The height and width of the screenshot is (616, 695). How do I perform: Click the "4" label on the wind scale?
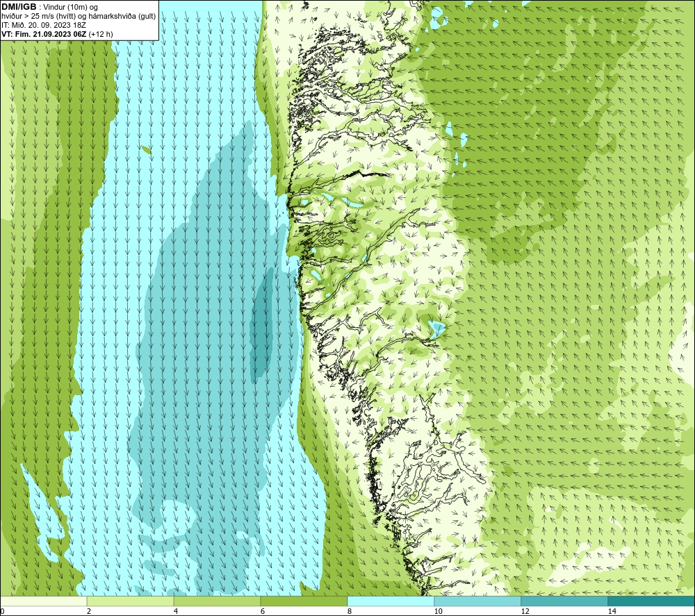click(176, 612)
